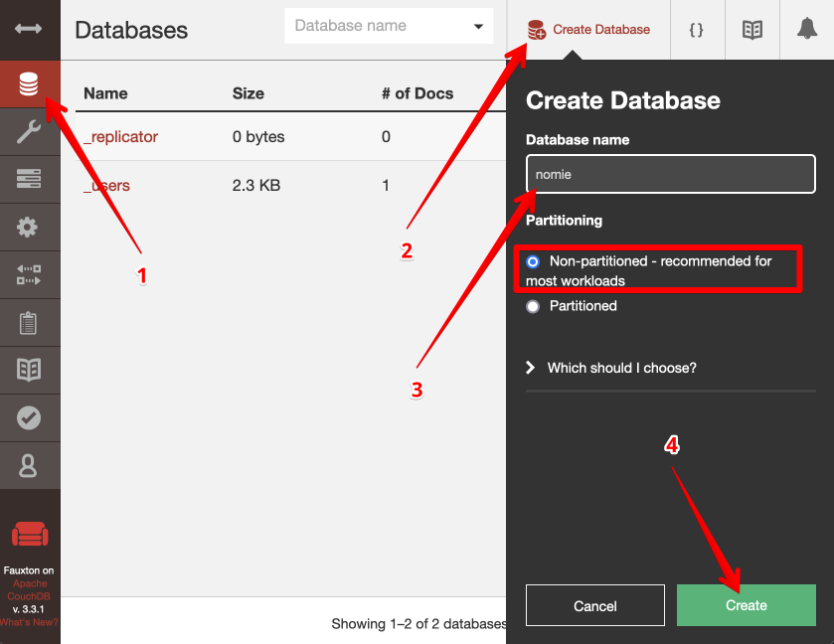Viewport: 834px width, 644px height.
Task: Select the Non-partitioned radio button
Action: click(535, 261)
